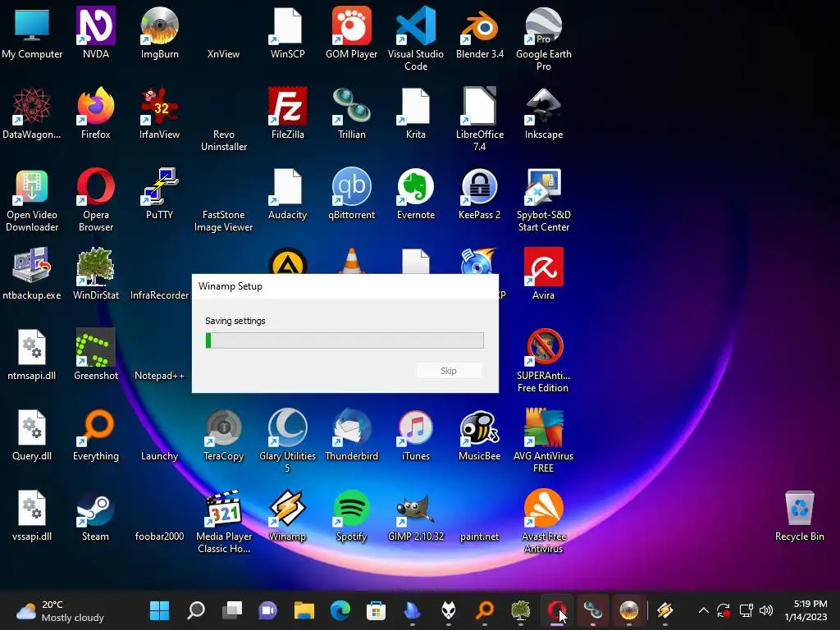Select the My Computer desktop icon
Image resolution: width=840 pixels, height=630 pixels.
pyautogui.click(x=32, y=25)
